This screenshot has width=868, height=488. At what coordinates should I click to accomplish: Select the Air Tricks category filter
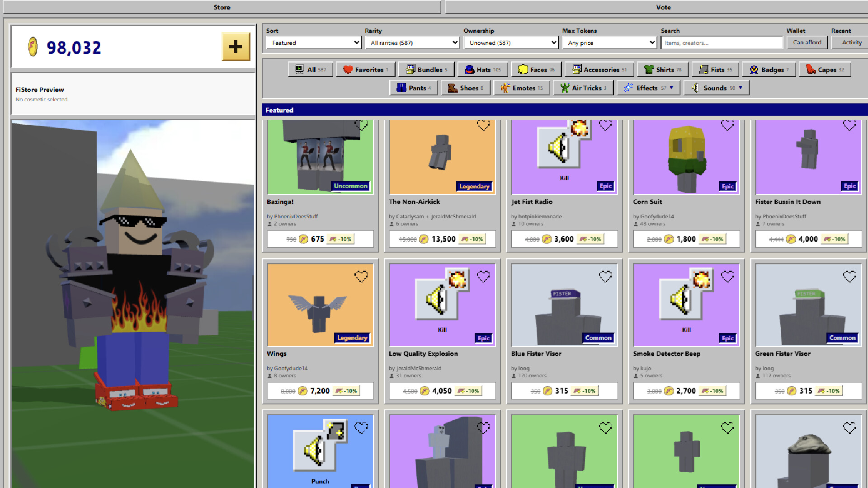583,88
